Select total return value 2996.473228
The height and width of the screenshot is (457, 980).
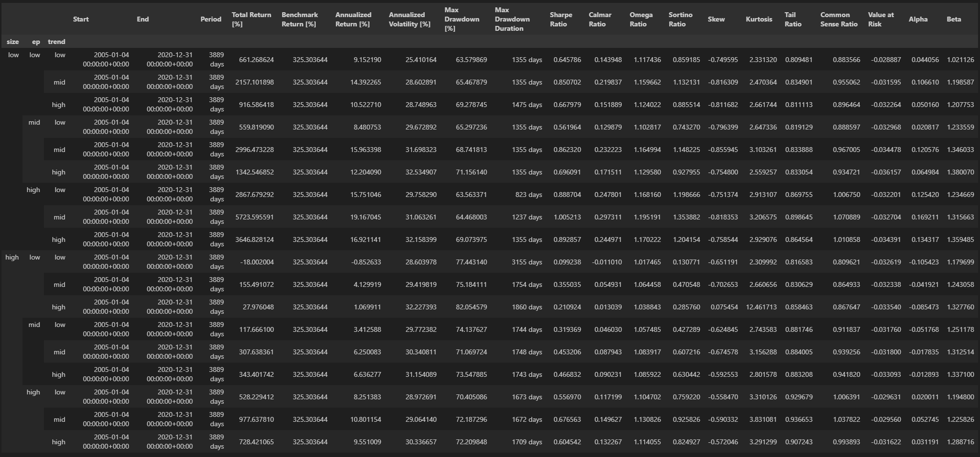tap(255, 150)
